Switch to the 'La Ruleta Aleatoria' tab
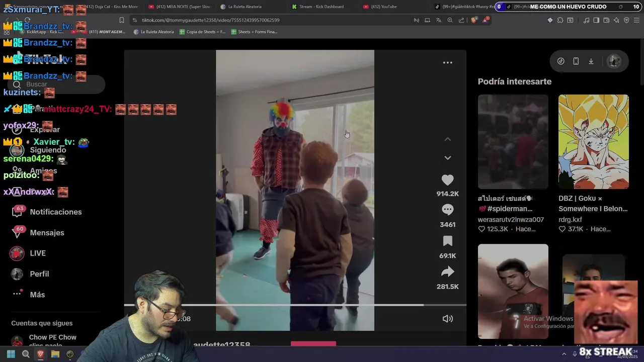This screenshot has height=362, width=644. (242, 7)
